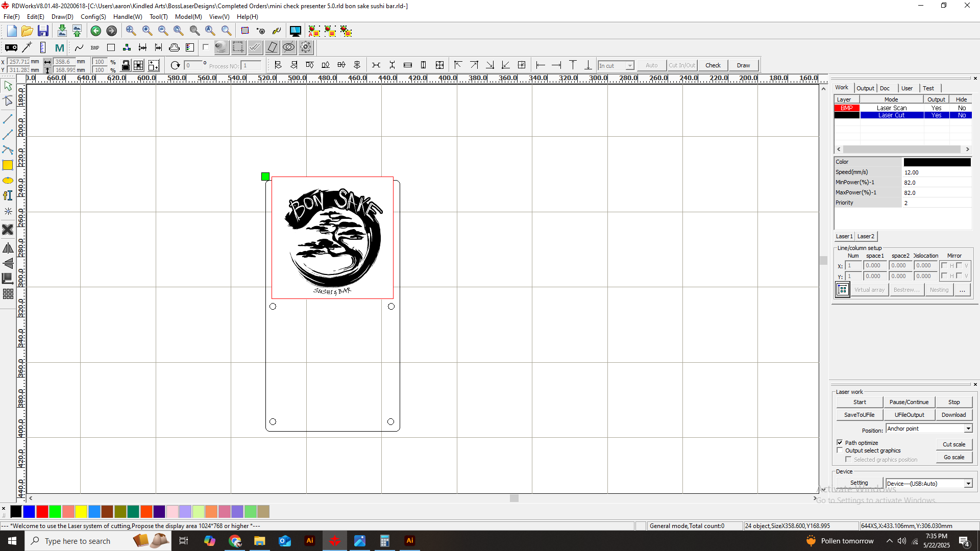Screen dimensions: 980x551
Task: Click the Go scale button
Action: point(953,457)
